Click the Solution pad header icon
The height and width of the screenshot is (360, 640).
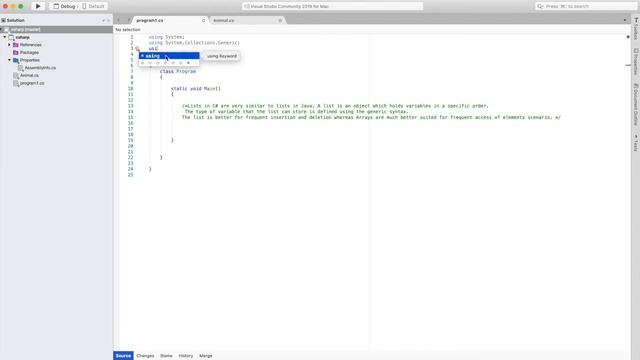[3, 20]
